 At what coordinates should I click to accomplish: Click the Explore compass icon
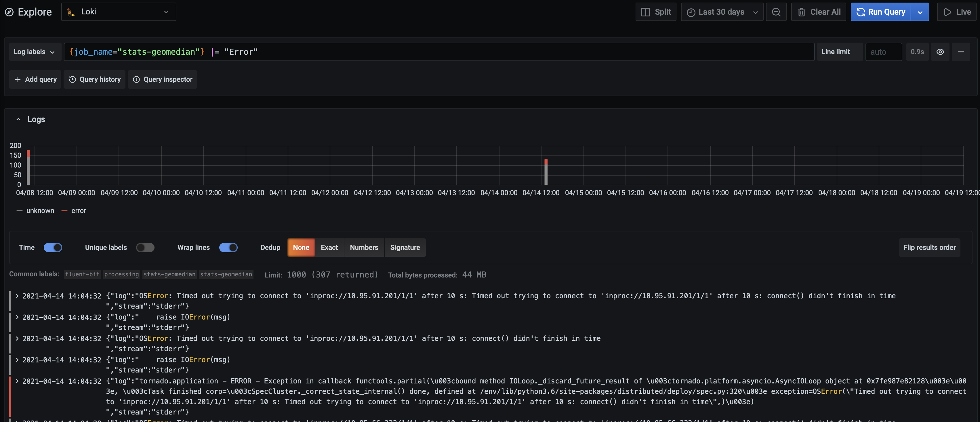[9, 12]
